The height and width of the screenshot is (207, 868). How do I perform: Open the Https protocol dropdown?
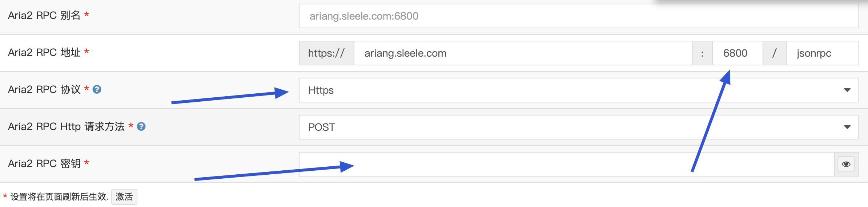click(x=578, y=90)
